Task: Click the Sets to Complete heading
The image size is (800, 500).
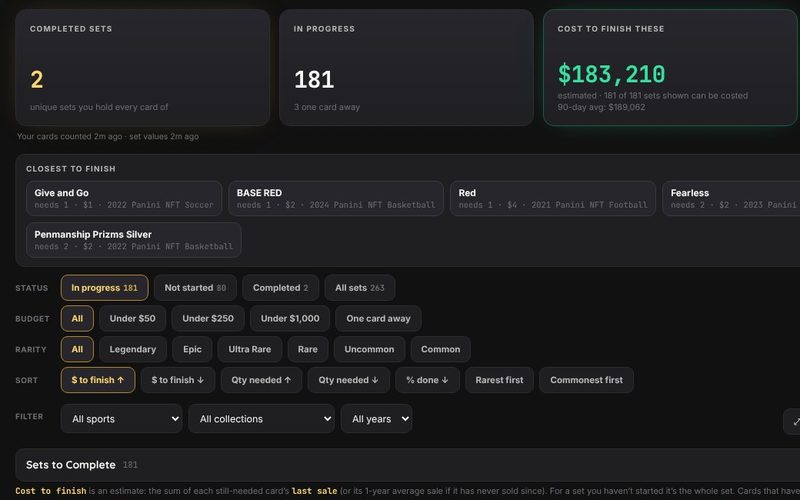Action: (70, 465)
